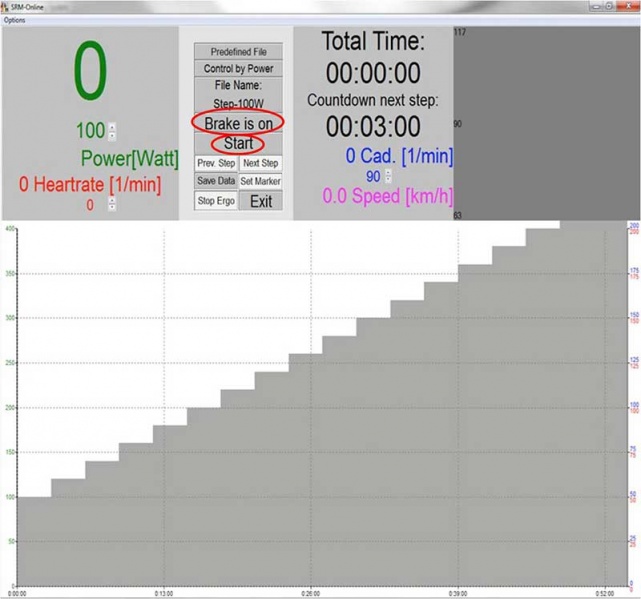Select Control by Power mode
The image size is (641, 599).
(238, 68)
